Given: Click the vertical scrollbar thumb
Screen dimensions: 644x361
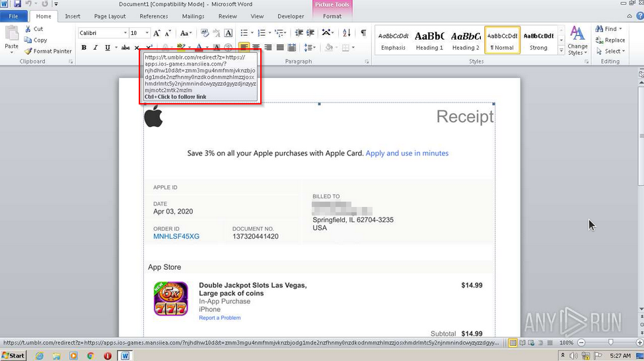Looking at the screenshot, I should 641,136.
